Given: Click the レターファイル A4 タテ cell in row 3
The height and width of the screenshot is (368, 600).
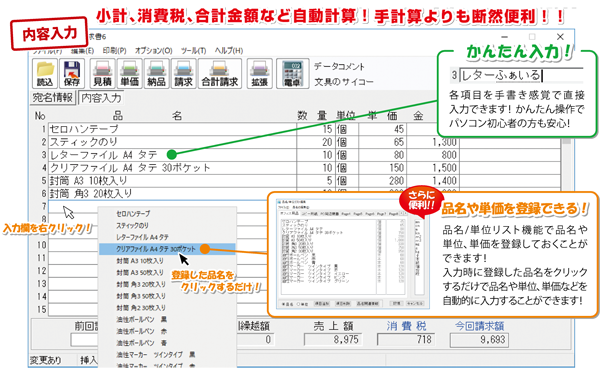Looking at the screenshot, I should 172,155.
